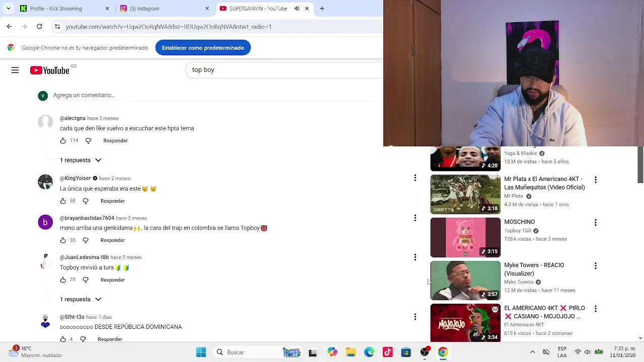This screenshot has height=362, width=644.
Task: Select the SUPERSAYAYIN - YouTube tab
Action: pos(264,9)
